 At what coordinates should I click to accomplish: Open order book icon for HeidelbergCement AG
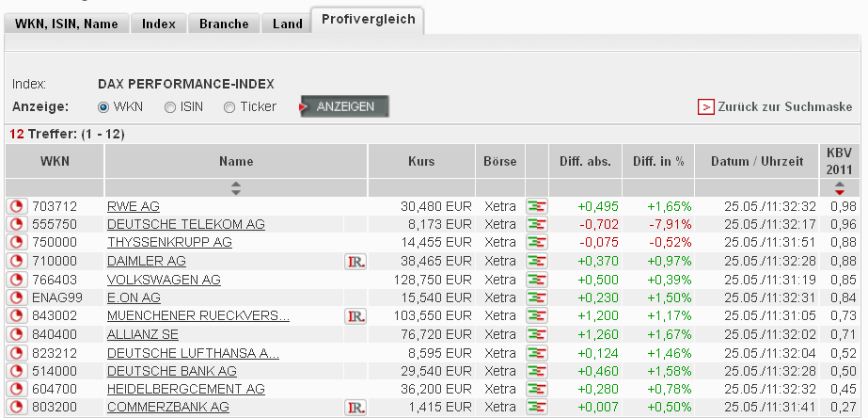[536, 389]
